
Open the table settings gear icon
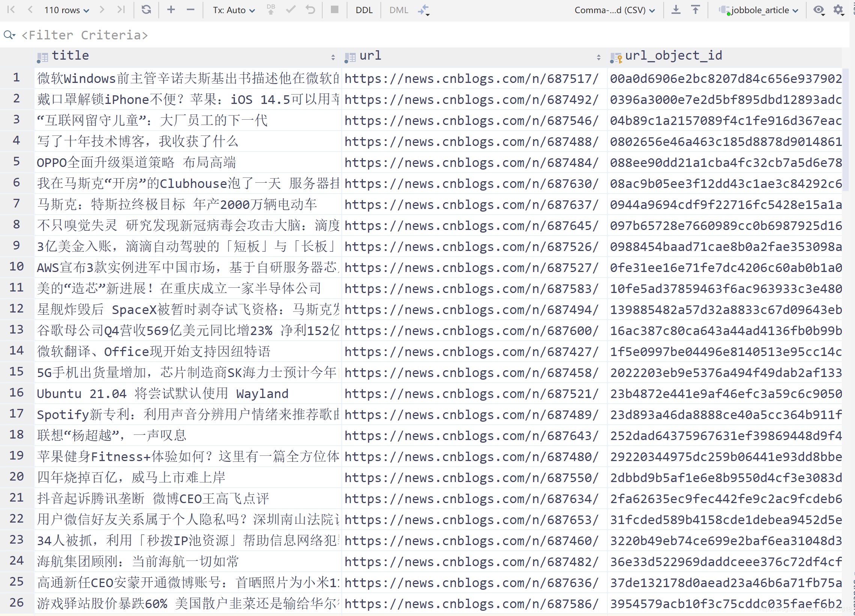[x=838, y=10]
